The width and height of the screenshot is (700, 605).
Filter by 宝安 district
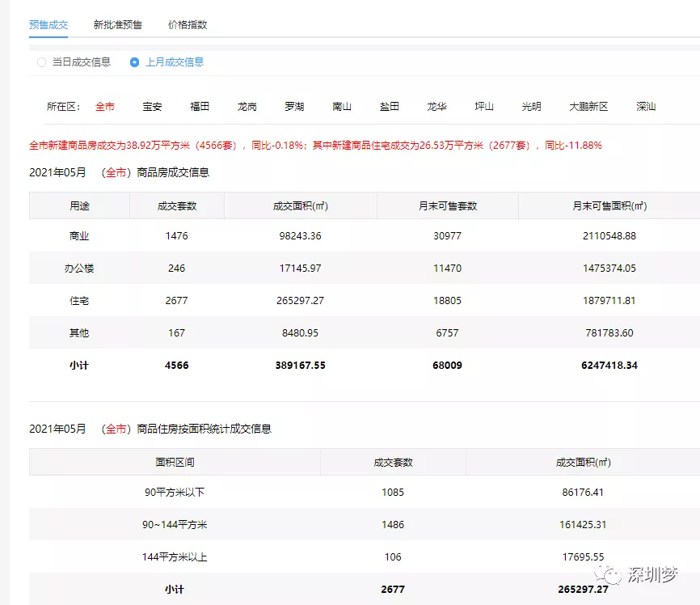(x=152, y=106)
